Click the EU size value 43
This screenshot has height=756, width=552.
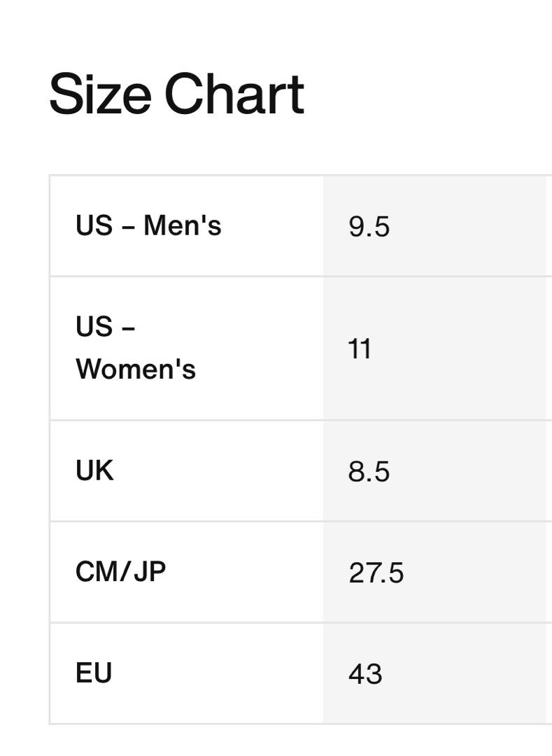tap(366, 674)
